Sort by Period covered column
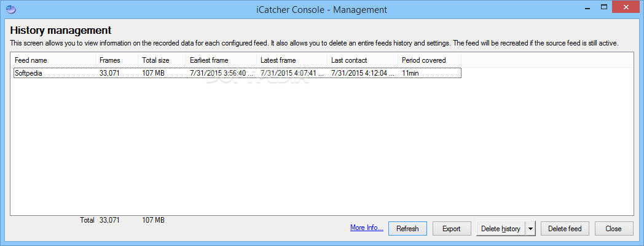The width and height of the screenshot is (644, 246). point(430,60)
